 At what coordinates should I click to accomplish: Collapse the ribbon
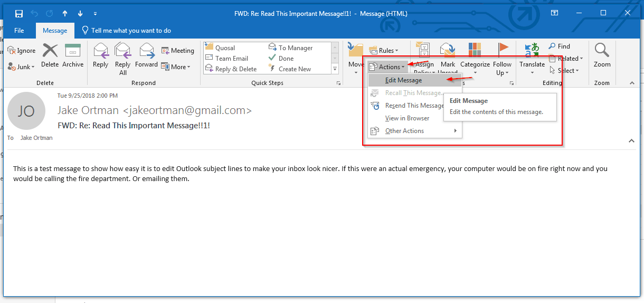(x=632, y=83)
